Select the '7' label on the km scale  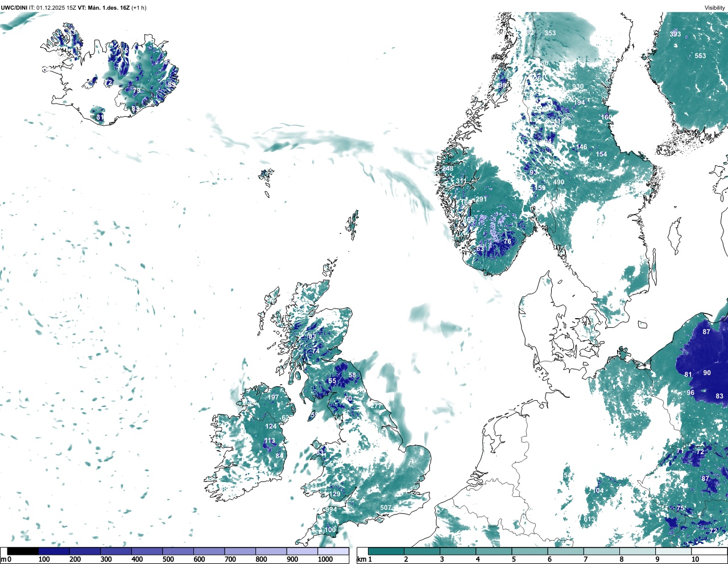tap(585, 559)
